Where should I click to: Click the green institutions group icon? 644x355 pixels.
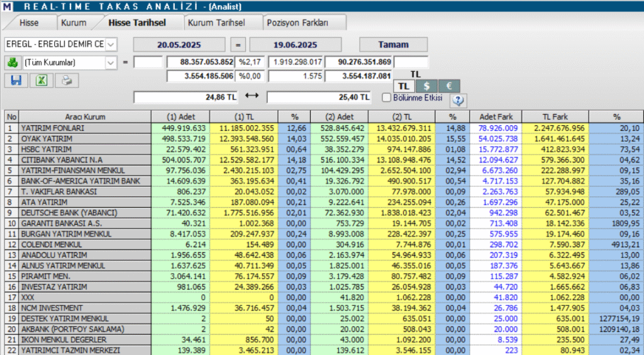pyautogui.click(x=13, y=62)
